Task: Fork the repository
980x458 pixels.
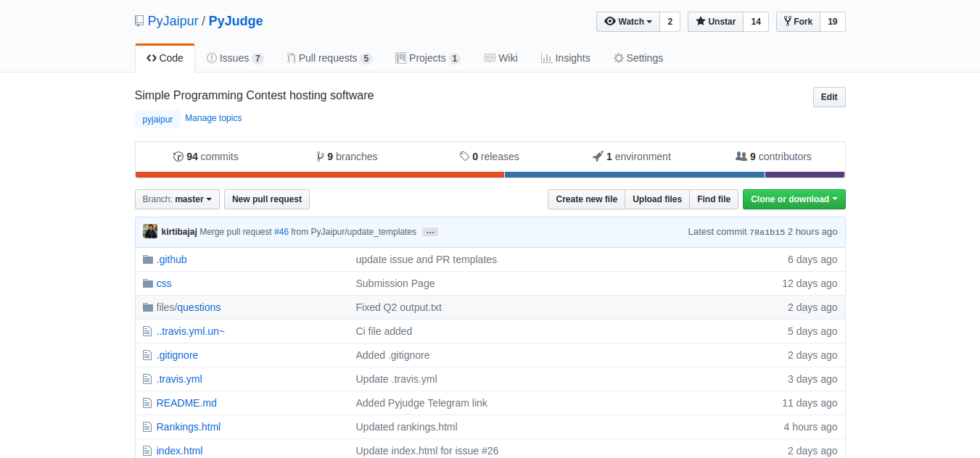Action: click(x=798, y=22)
